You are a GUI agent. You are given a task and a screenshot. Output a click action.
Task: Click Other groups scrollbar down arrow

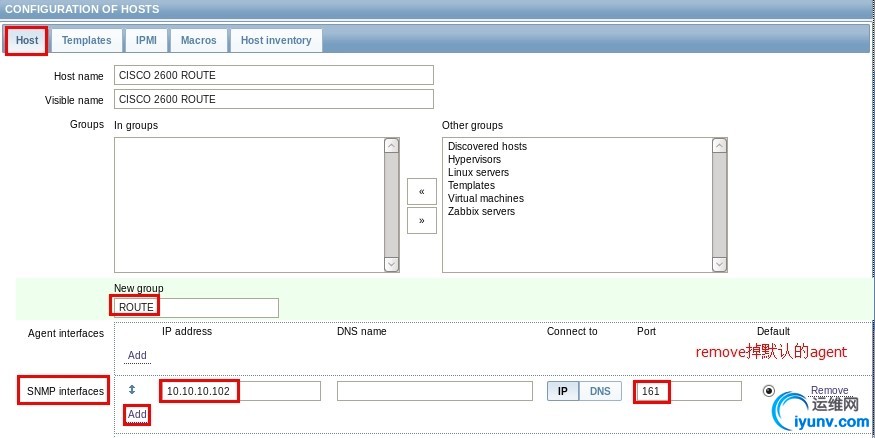pyautogui.click(x=720, y=264)
